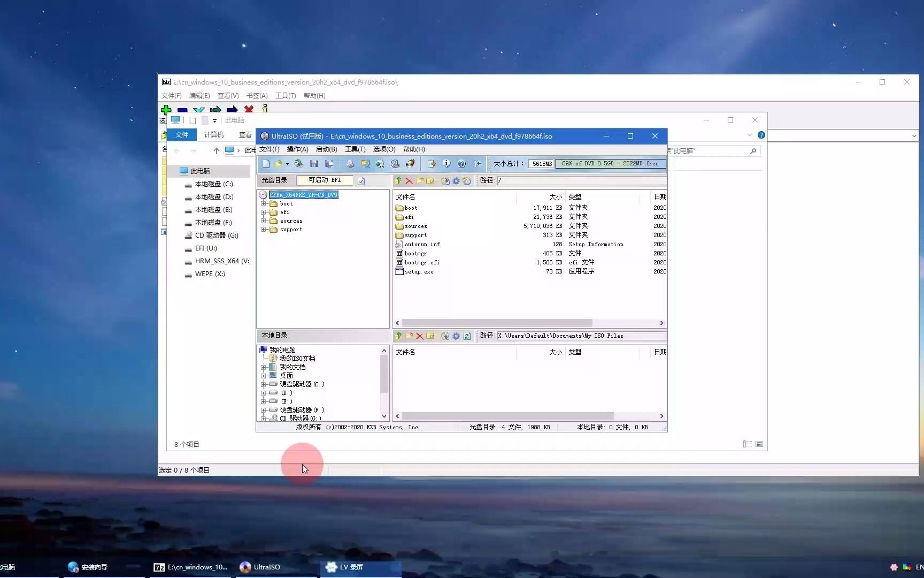Expand 硬盘驱动器 (C:) in local tree
The height and width of the screenshot is (578, 924).
[263, 384]
